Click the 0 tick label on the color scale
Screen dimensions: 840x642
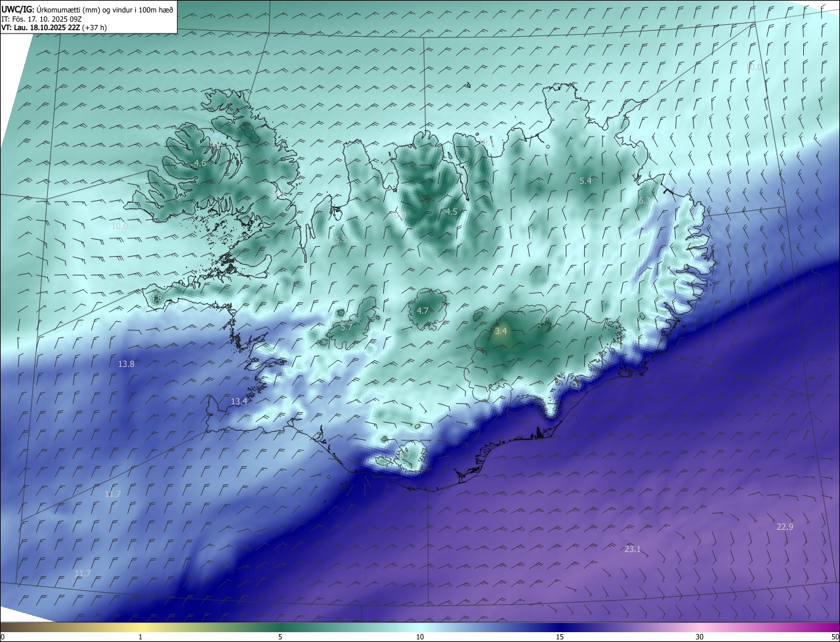pyautogui.click(x=3, y=637)
